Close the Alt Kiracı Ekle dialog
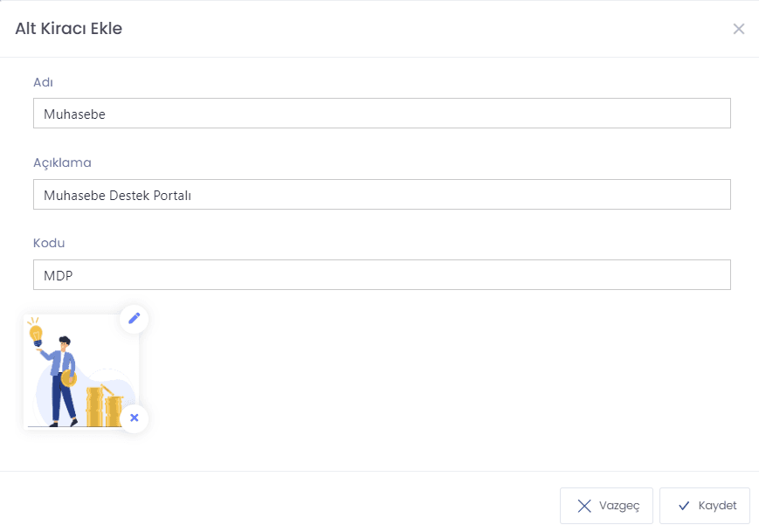The height and width of the screenshot is (532, 759). [739, 29]
